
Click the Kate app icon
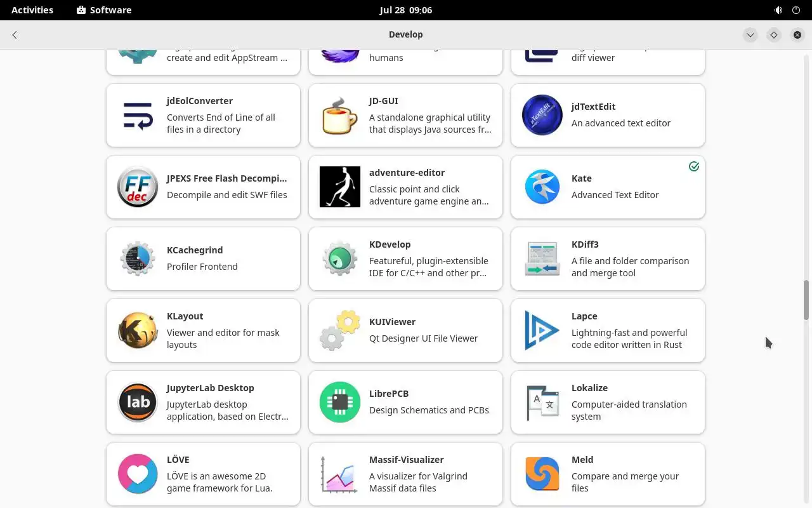pyautogui.click(x=542, y=187)
